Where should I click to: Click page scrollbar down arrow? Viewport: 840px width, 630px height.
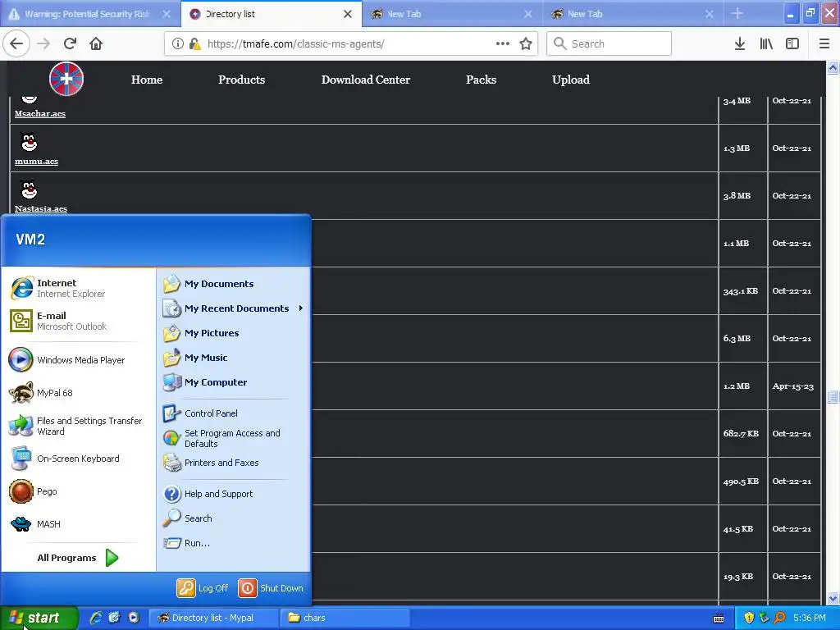pyautogui.click(x=833, y=598)
